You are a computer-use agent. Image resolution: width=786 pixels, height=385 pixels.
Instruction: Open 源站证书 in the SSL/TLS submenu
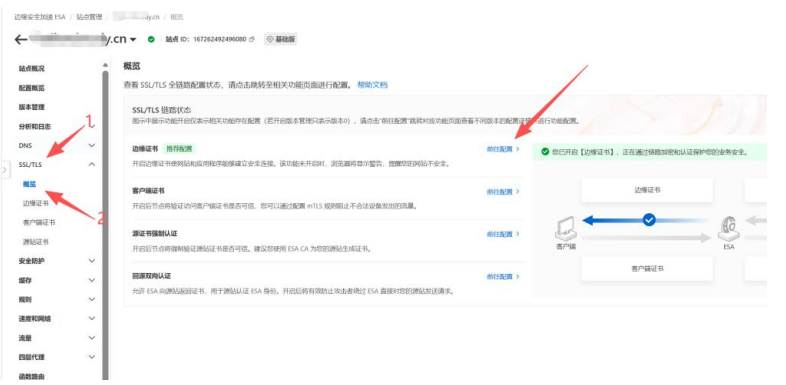pyautogui.click(x=36, y=242)
